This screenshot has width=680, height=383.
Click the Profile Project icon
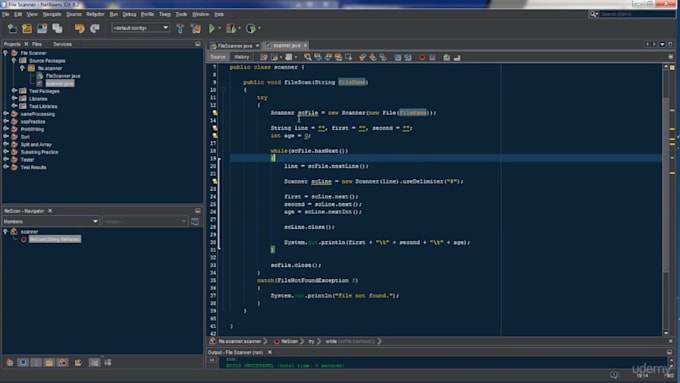[250, 29]
